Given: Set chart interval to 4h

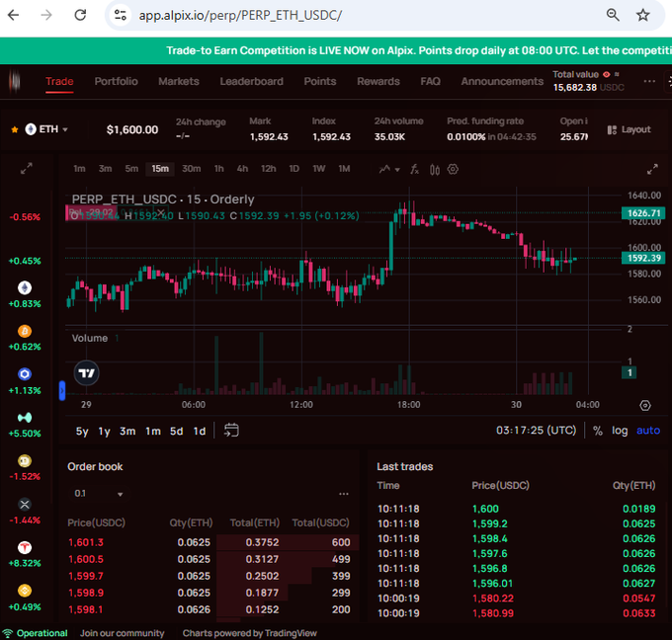Looking at the screenshot, I should point(242,169).
